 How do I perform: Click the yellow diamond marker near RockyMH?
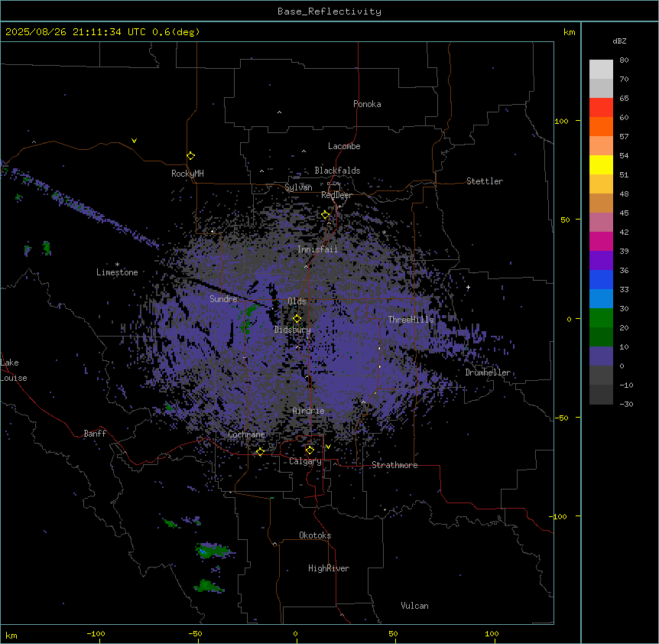click(190, 155)
